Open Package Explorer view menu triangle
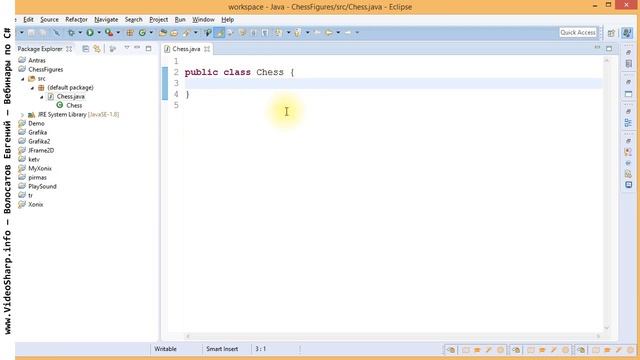640x360 pixels. tap(127, 48)
